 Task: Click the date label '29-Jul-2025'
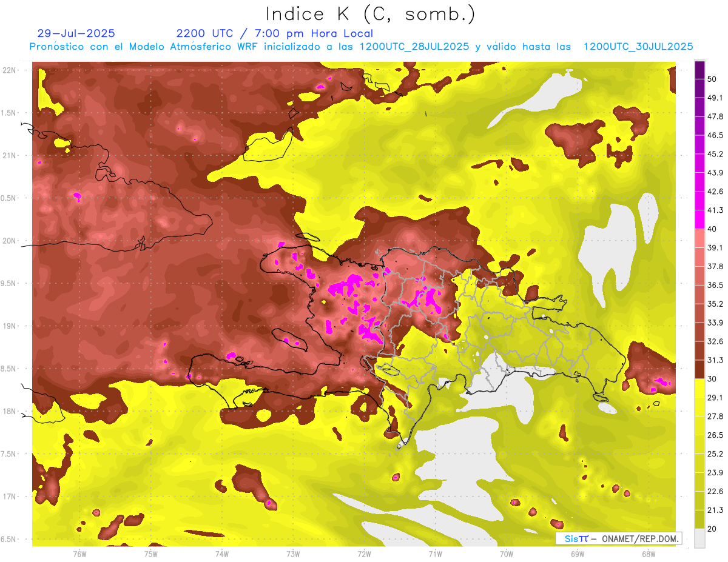[76, 33]
